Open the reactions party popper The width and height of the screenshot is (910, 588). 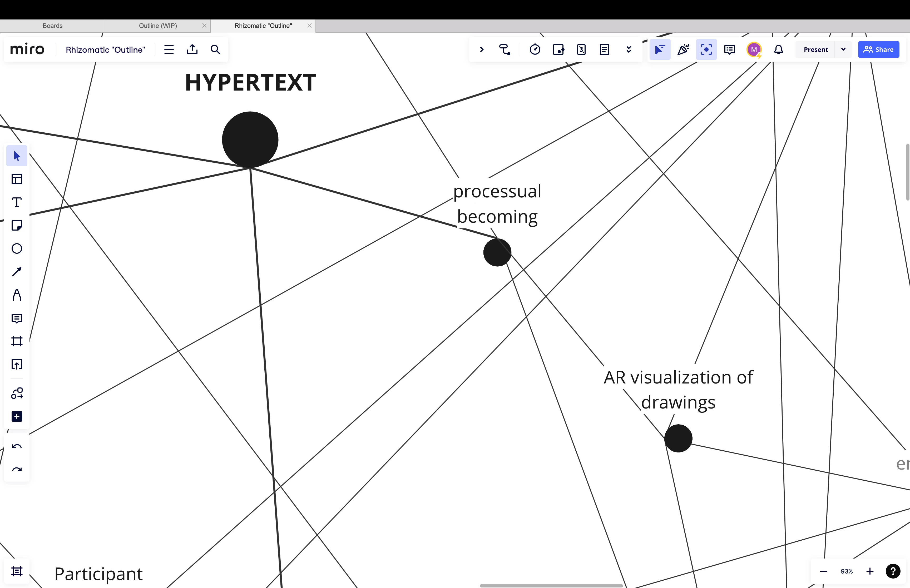coord(683,50)
